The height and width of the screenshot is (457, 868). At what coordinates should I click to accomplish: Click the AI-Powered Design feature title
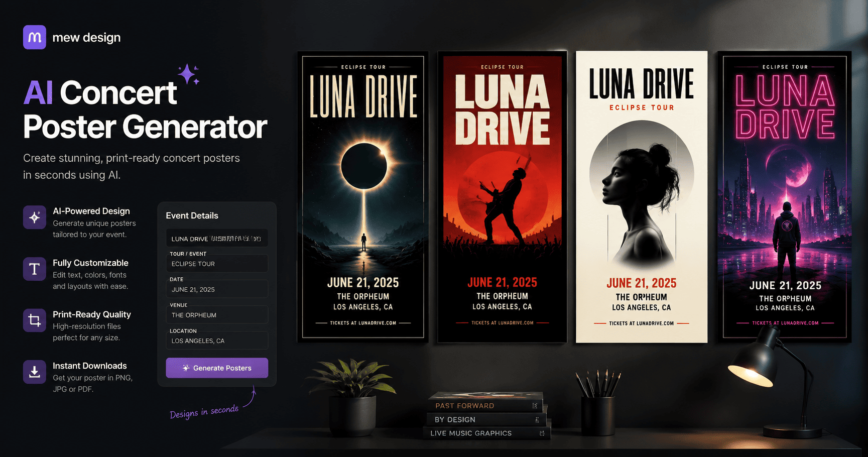tap(91, 211)
